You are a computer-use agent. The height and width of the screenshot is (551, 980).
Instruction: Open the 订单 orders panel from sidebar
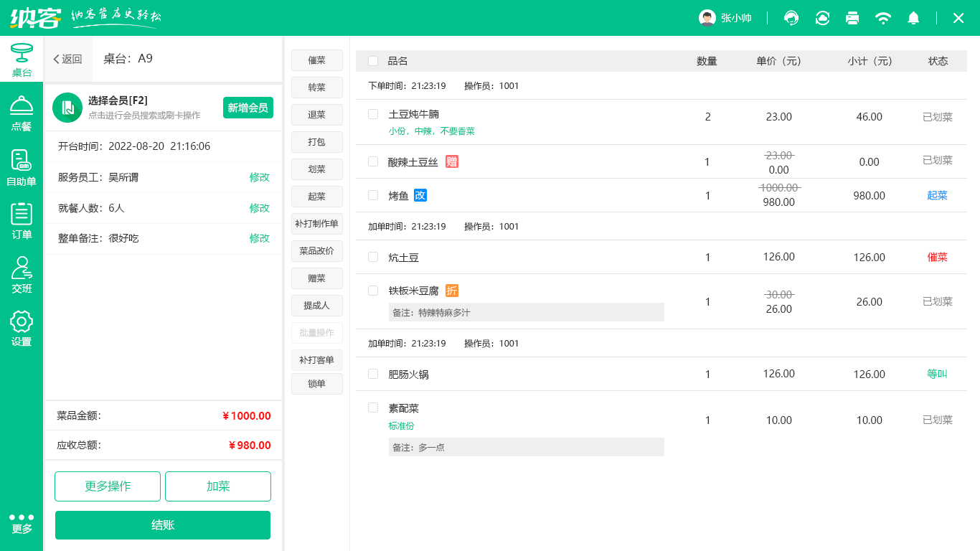point(22,219)
